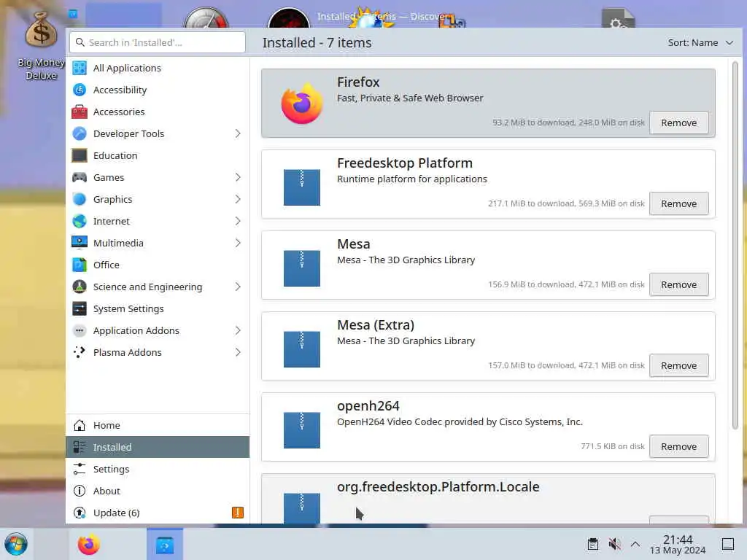Click the Plasma Addons icon
This screenshot has width=747, height=560.
80,352
